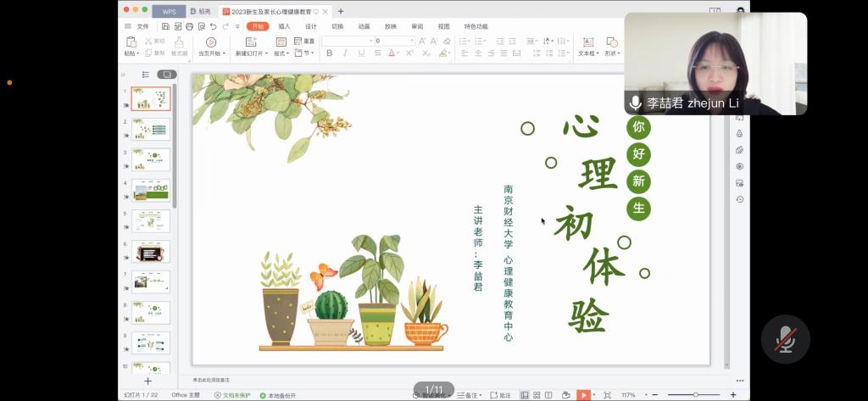This screenshot has height=401, width=868.
Task: Select slide 4 thumbnail in panel
Action: [151, 191]
